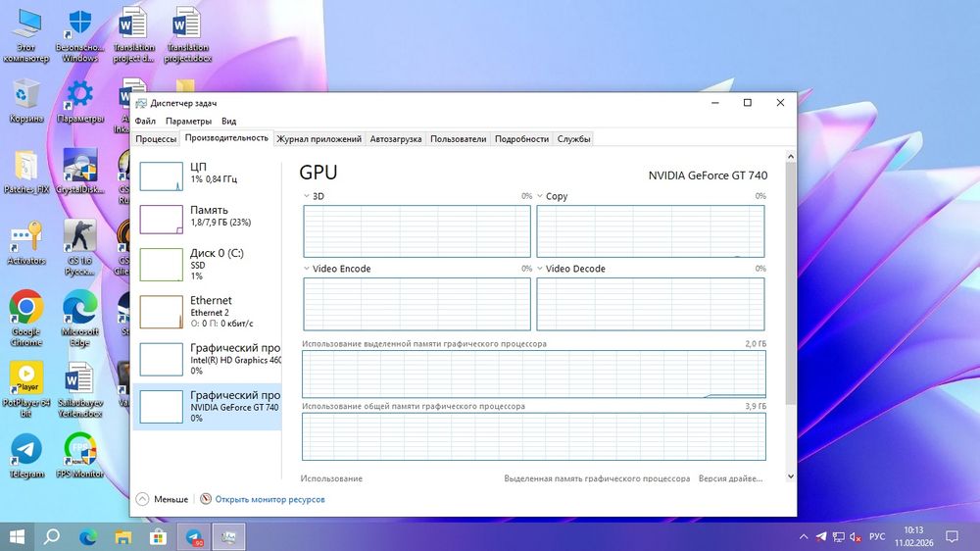Click Task Manager taskbar button
Screen dimensions: 980x551
point(228,536)
